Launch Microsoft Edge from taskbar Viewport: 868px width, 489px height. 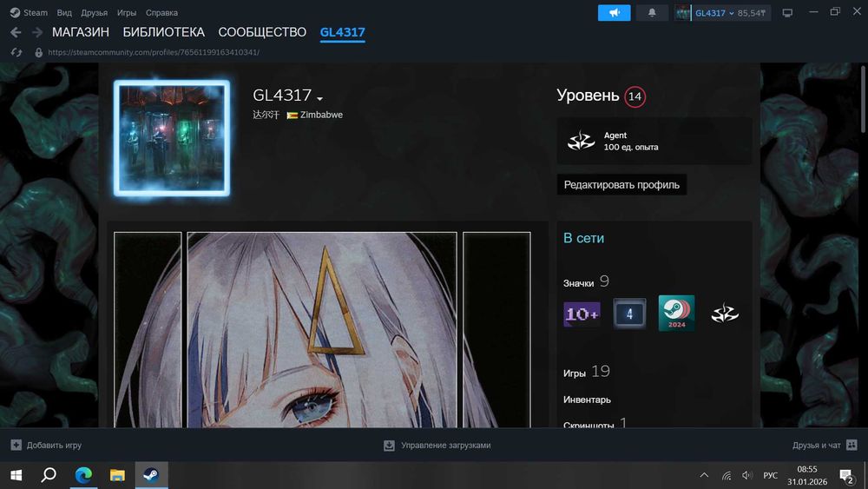(x=83, y=475)
